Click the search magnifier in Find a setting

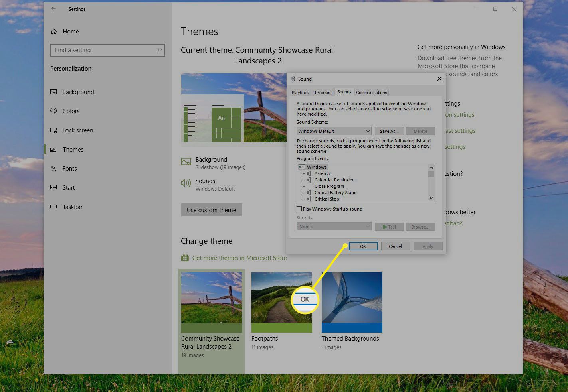[x=159, y=50]
